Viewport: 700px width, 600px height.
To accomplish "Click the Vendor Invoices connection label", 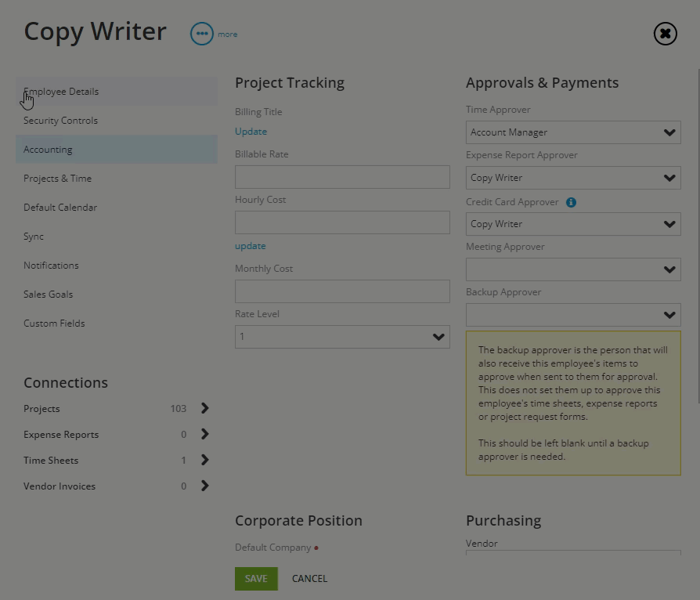I will point(60,486).
